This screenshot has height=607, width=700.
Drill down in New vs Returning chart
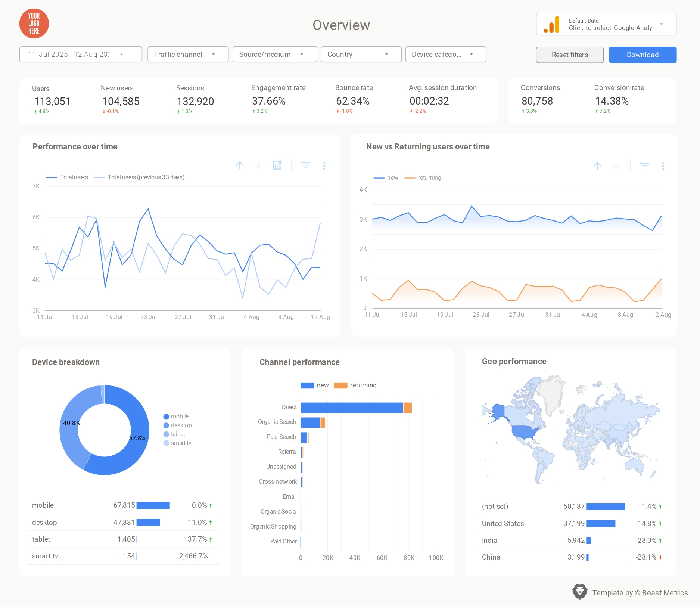pos(616,166)
